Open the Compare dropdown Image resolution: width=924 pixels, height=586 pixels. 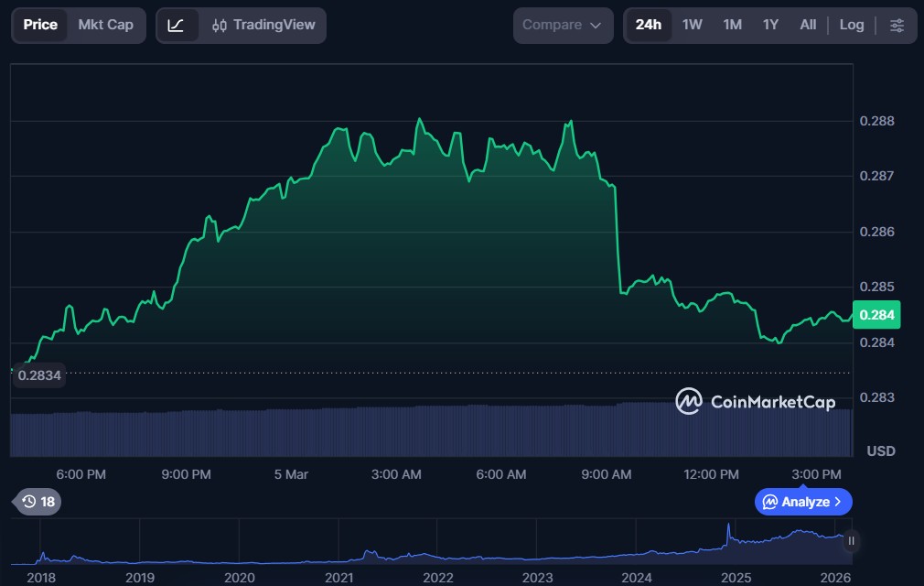(x=563, y=25)
